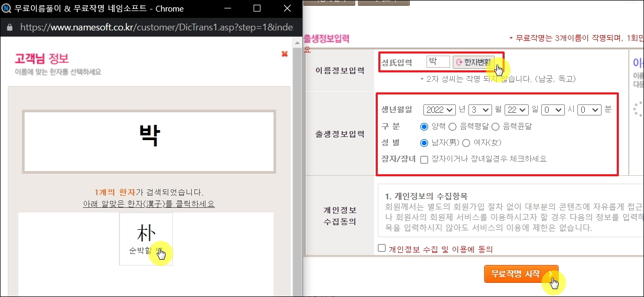Viewport: 644px width, 297px height.
Task: Select the hanja 朴 순박할 박 option
Action: [146, 239]
